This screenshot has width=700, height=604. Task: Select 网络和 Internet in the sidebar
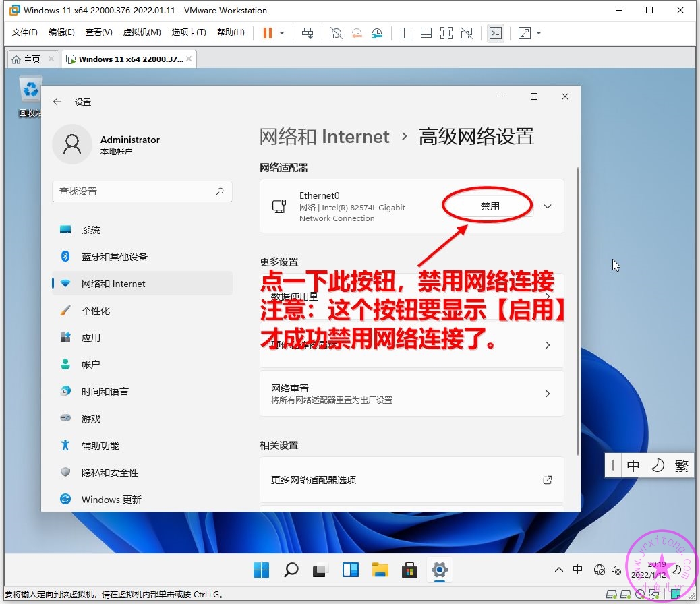coord(142,284)
